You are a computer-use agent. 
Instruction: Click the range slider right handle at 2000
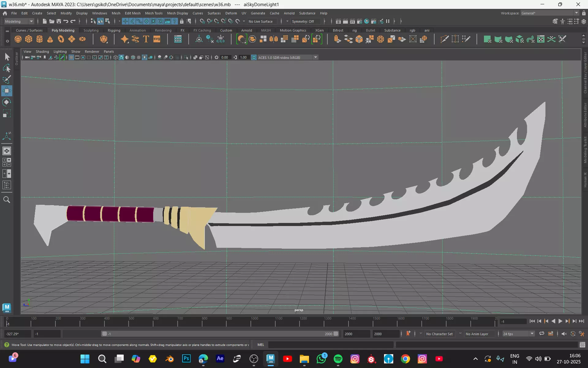tap(336, 334)
